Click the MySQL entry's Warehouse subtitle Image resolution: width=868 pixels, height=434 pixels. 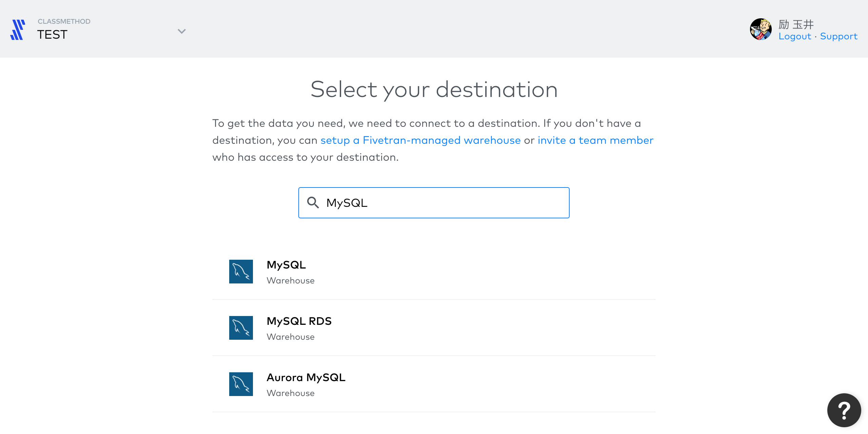(x=291, y=280)
